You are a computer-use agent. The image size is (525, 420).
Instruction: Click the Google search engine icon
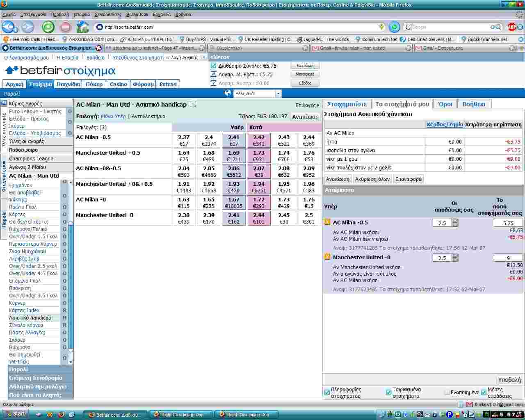408,27
